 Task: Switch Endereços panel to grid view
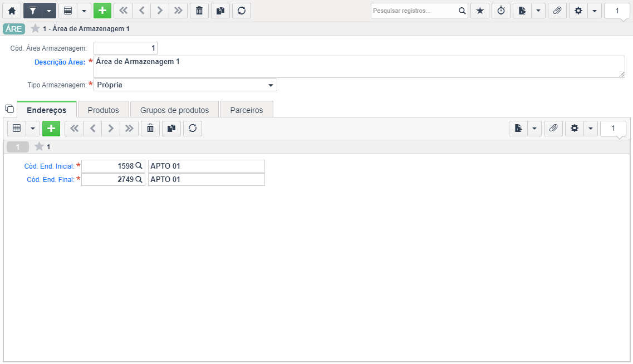point(17,129)
